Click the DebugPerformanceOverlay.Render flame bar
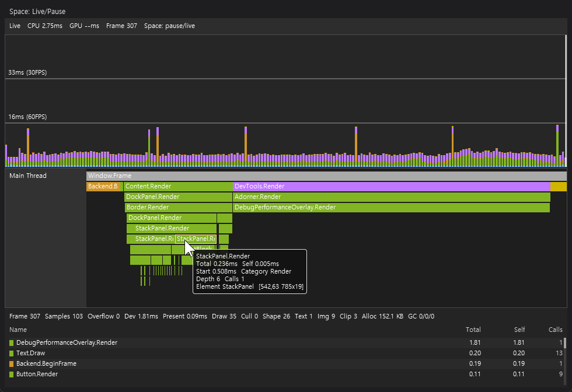 (x=392, y=208)
